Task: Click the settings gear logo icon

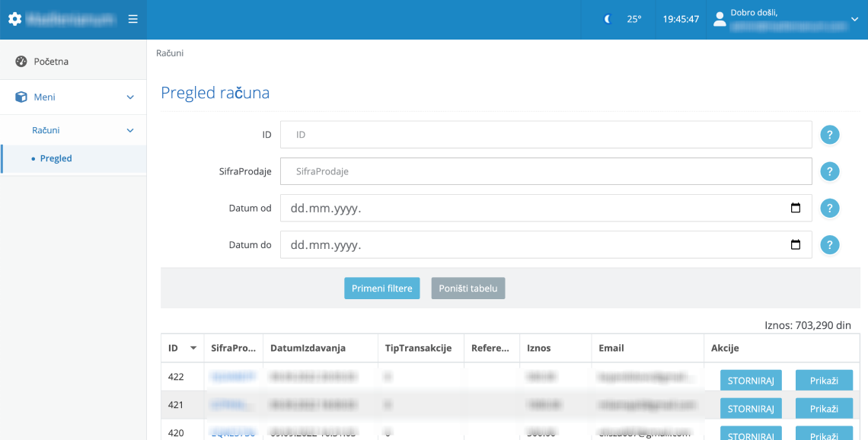Action: click(15, 19)
